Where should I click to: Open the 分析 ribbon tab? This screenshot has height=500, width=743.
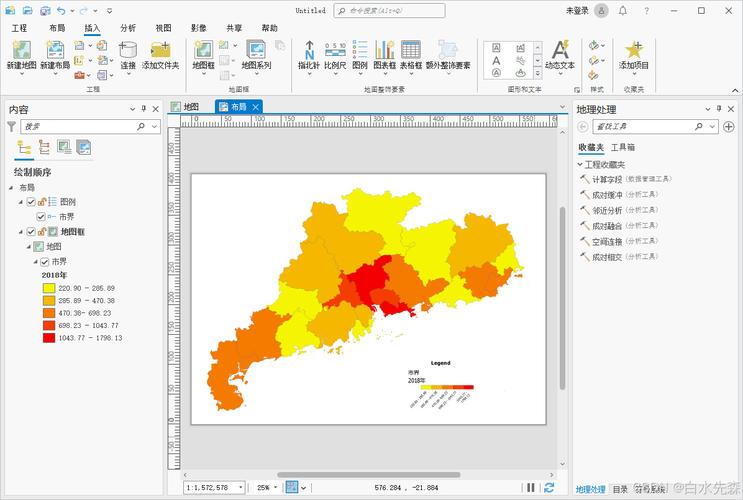click(x=128, y=28)
